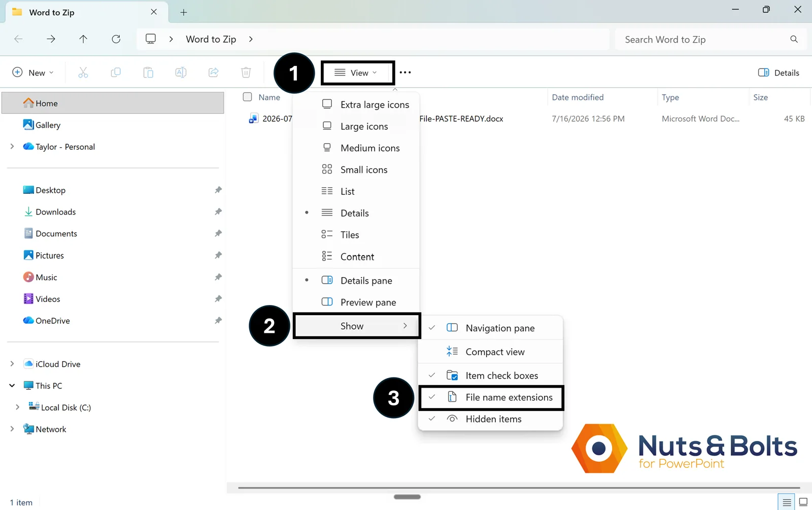Click the Share icon in toolbar
This screenshot has height=510, width=812.
(214, 73)
